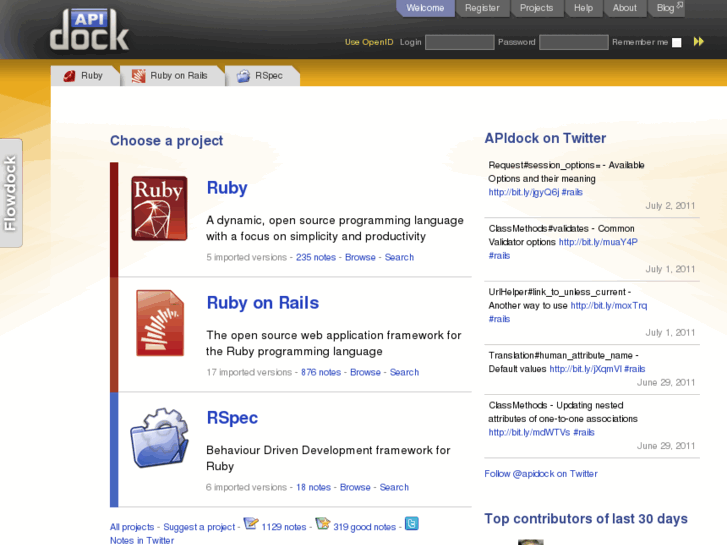Open the bit.ly/jXqmVI tweet link
The width and height of the screenshot is (727, 545).
(586, 369)
